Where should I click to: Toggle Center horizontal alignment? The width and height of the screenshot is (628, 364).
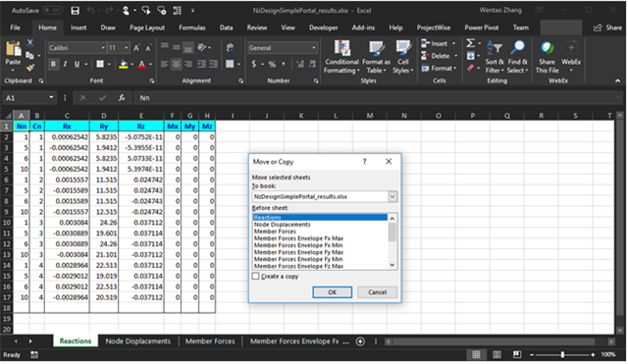(x=177, y=64)
